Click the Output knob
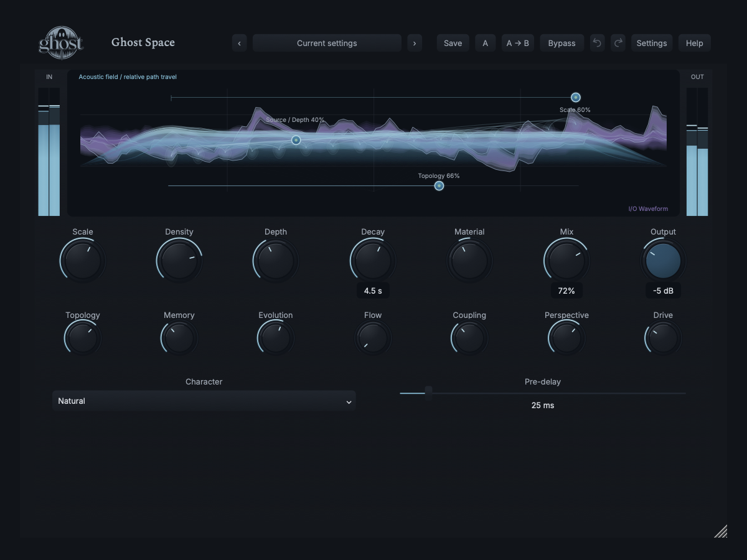This screenshot has height=560, width=747. click(x=663, y=261)
